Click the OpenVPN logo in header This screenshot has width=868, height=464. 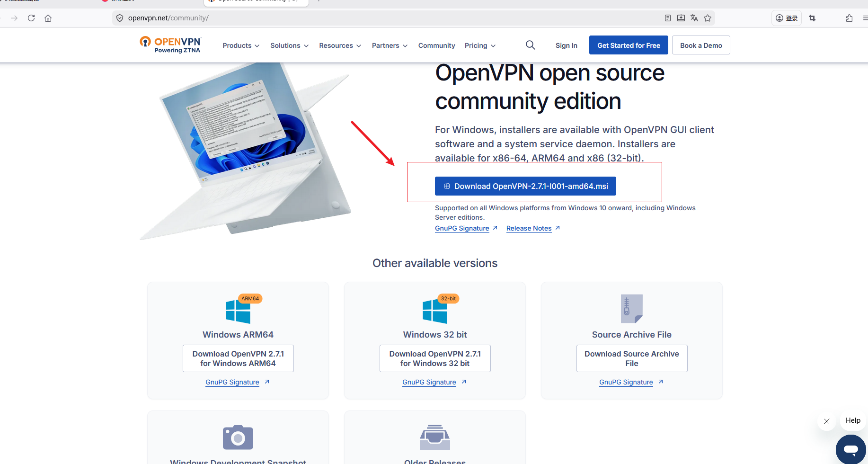tap(170, 45)
